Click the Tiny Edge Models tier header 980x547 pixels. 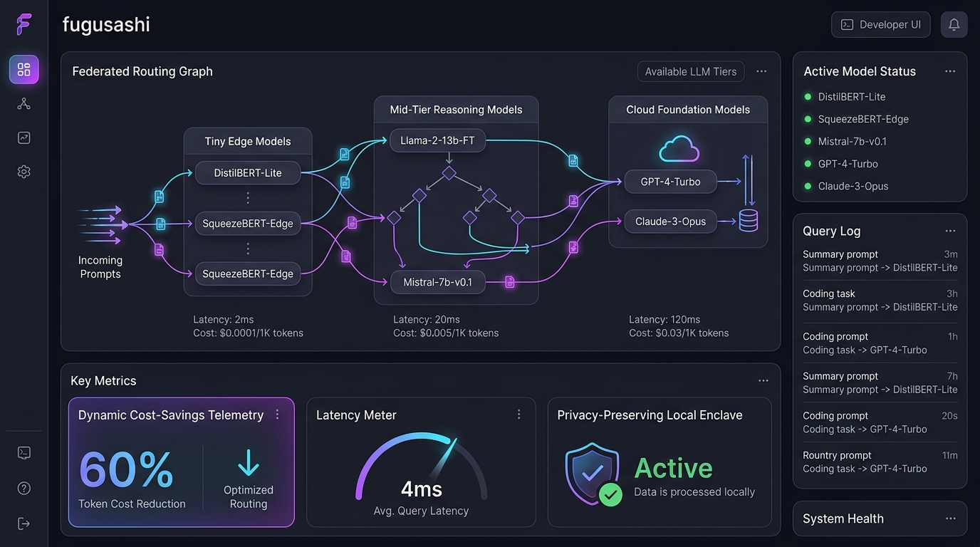(x=248, y=141)
